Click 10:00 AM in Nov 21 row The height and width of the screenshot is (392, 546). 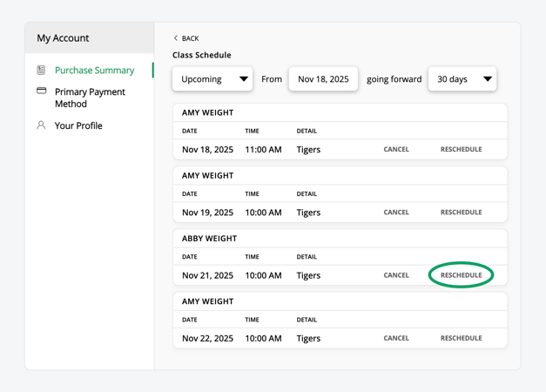[x=263, y=275]
